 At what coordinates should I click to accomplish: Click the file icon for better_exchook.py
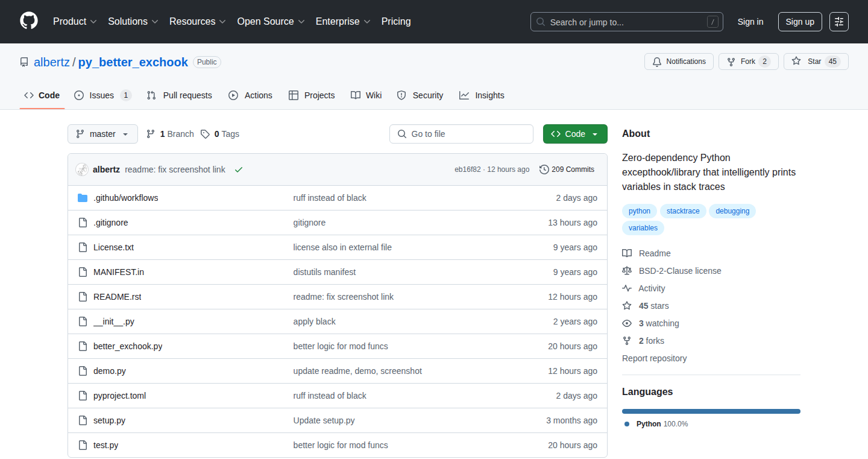coord(83,346)
